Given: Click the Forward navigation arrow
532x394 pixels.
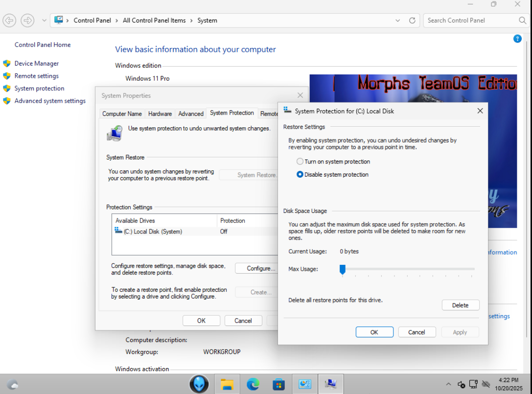Looking at the screenshot, I should pyautogui.click(x=27, y=21).
